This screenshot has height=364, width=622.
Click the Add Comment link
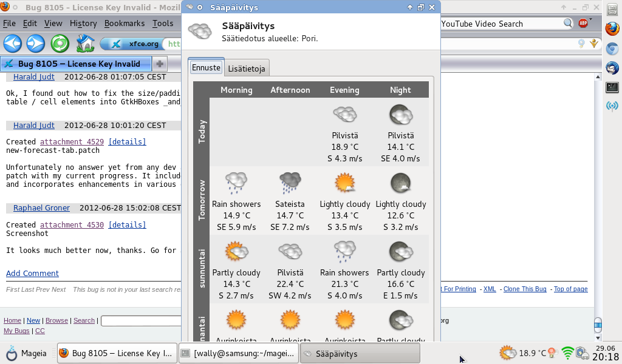click(x=32, y=274)
